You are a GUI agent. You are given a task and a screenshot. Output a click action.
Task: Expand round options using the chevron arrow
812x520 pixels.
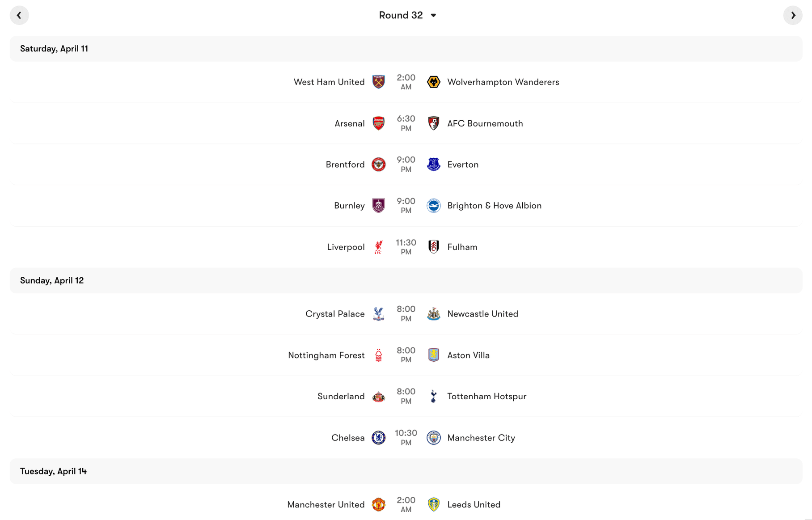point(433,15)
